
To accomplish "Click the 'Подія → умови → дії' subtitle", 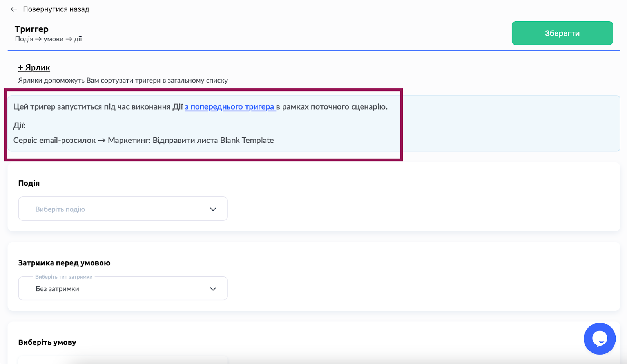I will 49,39.
